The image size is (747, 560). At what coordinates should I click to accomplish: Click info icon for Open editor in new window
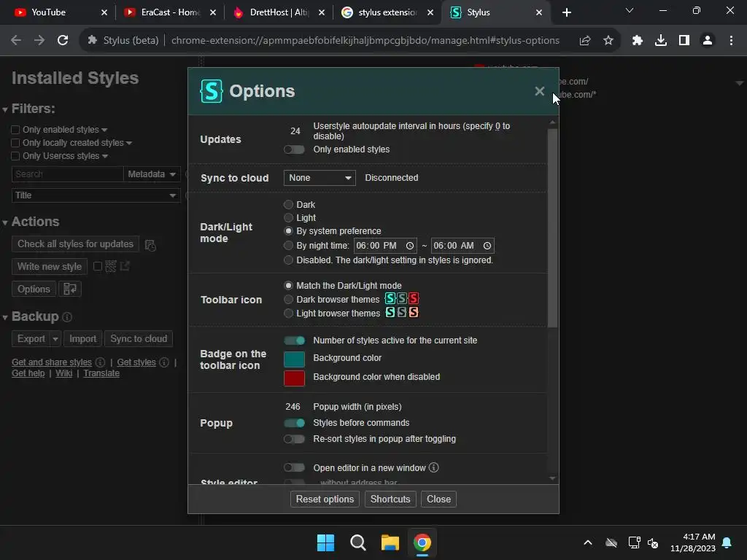(433, 467)
